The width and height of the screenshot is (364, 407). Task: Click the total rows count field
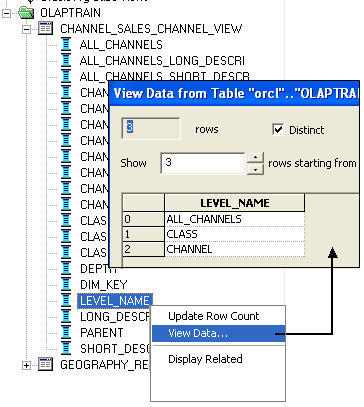151,128
